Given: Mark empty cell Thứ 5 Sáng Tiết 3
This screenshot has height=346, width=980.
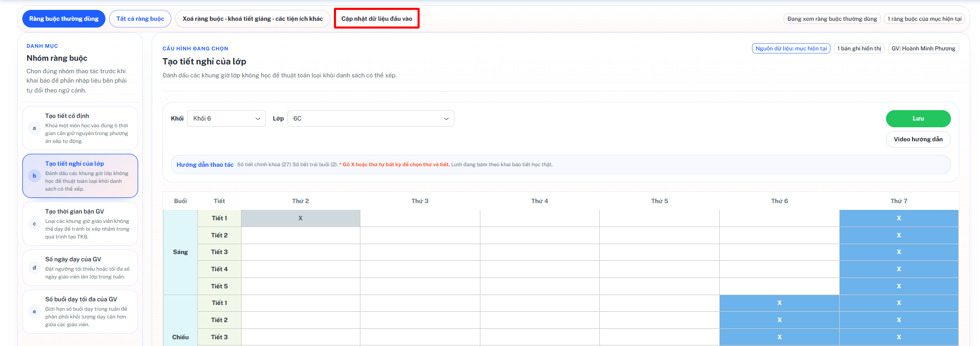Looking at the screenshot, I should click(x=660, y=252).
